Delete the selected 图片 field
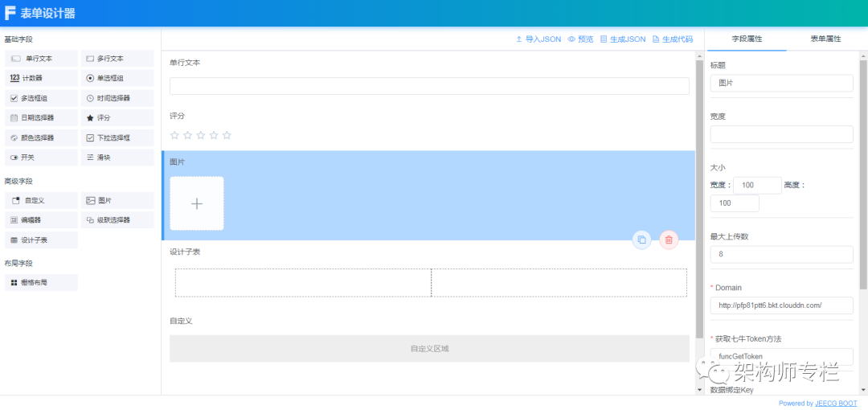The width and height of the screenshot is (868, 410). pos(669,240)
